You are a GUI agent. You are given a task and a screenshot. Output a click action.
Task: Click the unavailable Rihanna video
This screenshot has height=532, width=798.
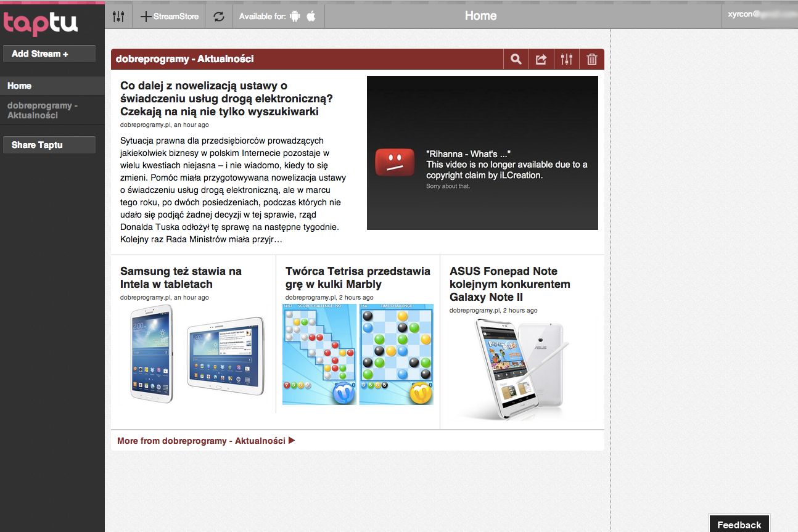coord(482,153)
